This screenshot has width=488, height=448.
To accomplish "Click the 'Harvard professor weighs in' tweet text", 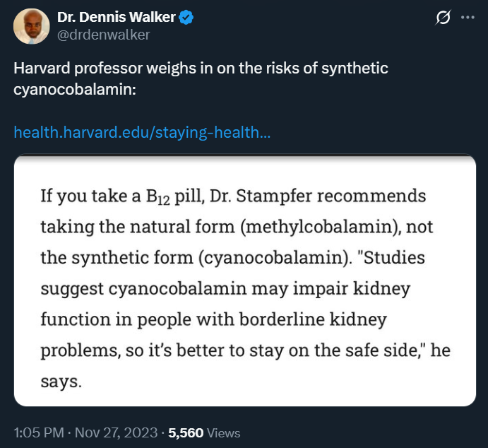I will click(201, 78).
